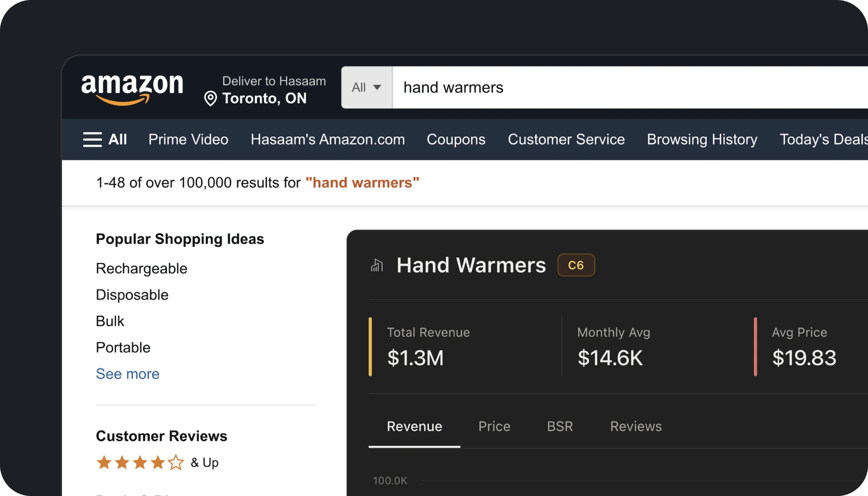Click the 100.0K chart axis label
Viewport: 868px width, 496px height.
coord(390,481)
